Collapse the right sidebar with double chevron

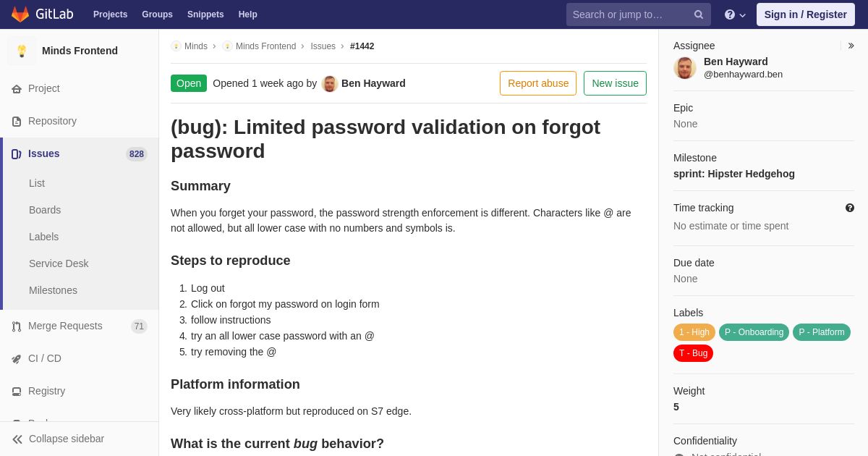click(851, 46)
